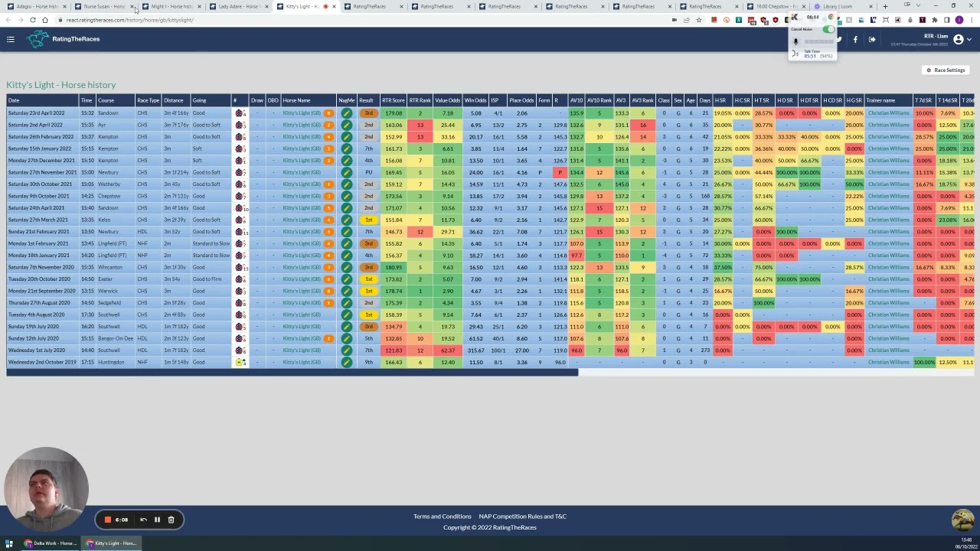The width and height of the screenshot is (980, 551).
Task: Open Race Settings
Action: pos(946,70)
